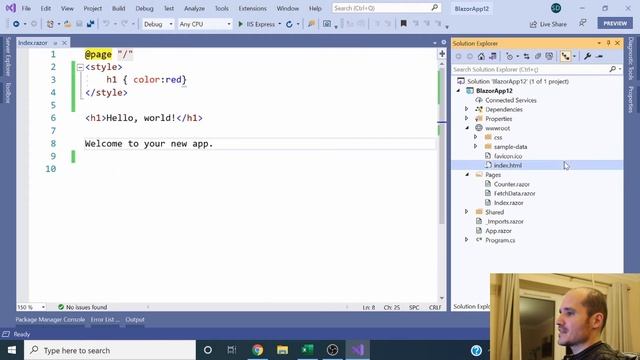This screenshot has height=360, width=640.
Task: Click the Save All toolbar icon
Action: 90,24
